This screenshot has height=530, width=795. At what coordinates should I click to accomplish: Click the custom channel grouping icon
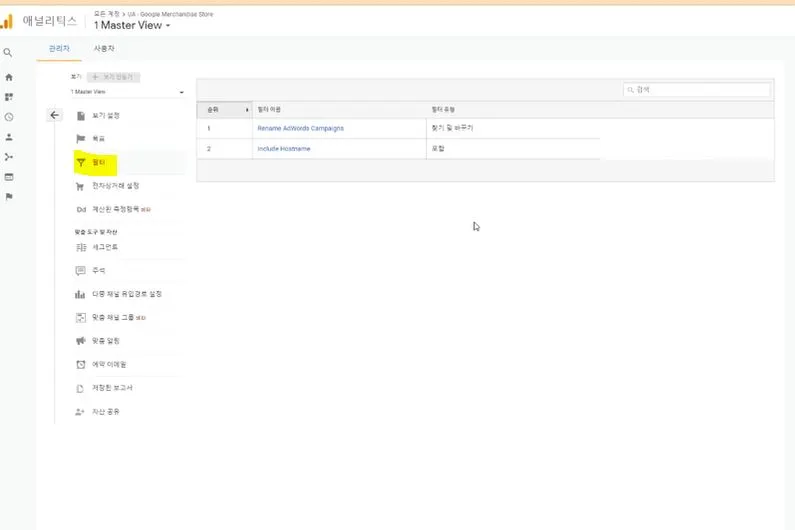tap(81, 317)
